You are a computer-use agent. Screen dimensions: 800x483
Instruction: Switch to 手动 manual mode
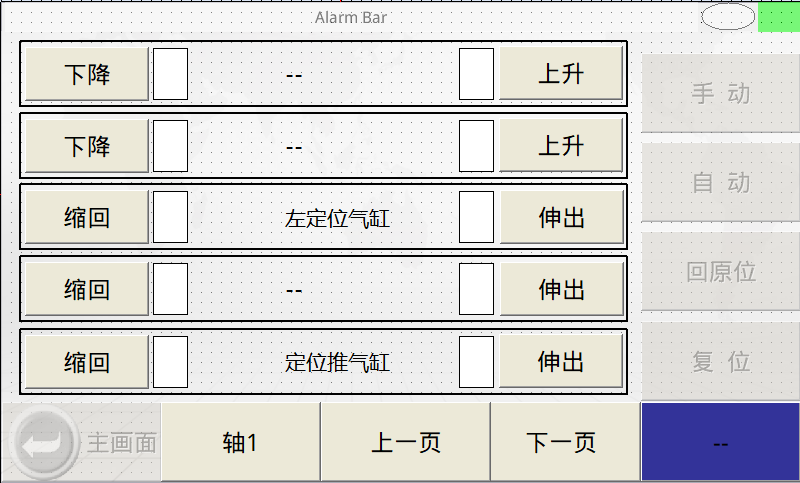point(720,94)
